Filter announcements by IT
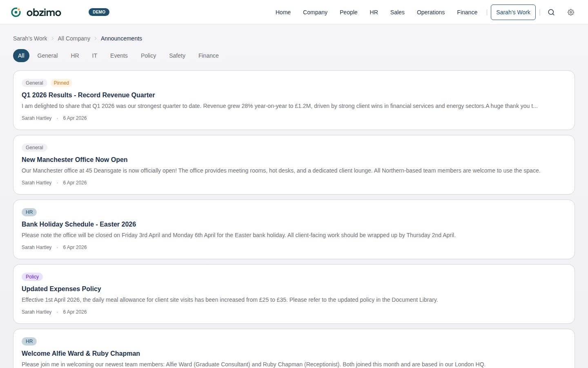This screenshot has width=588, height=368. coord(94,56)
